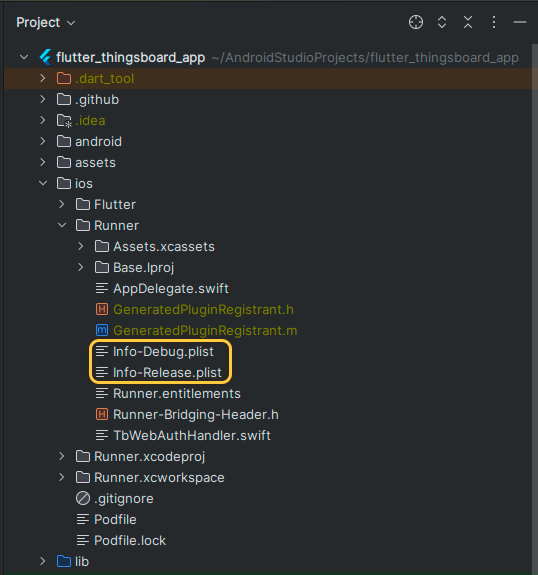
Task: Expand the Assets.xcassets folder
Action: point(81,246)
